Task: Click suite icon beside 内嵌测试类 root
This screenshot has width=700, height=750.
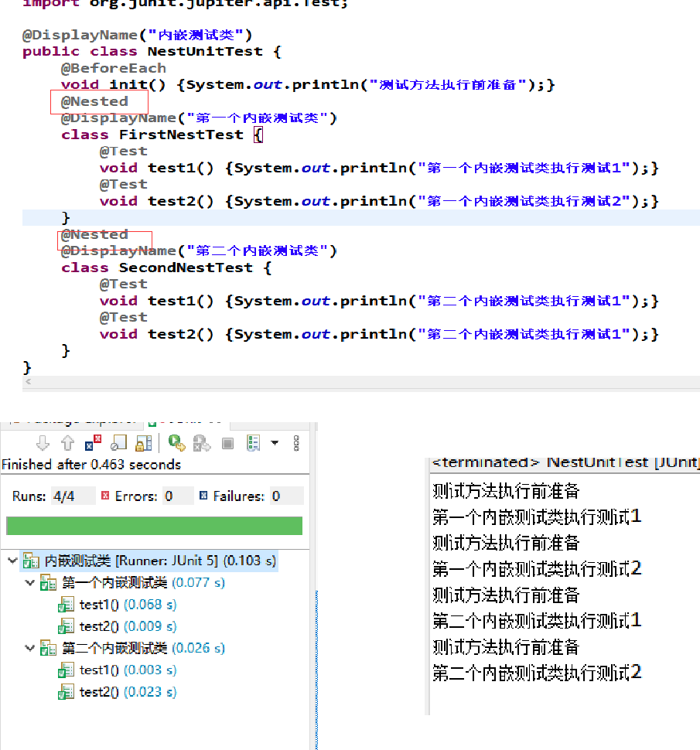Action: pyautogui.click(x=31, y=561)
